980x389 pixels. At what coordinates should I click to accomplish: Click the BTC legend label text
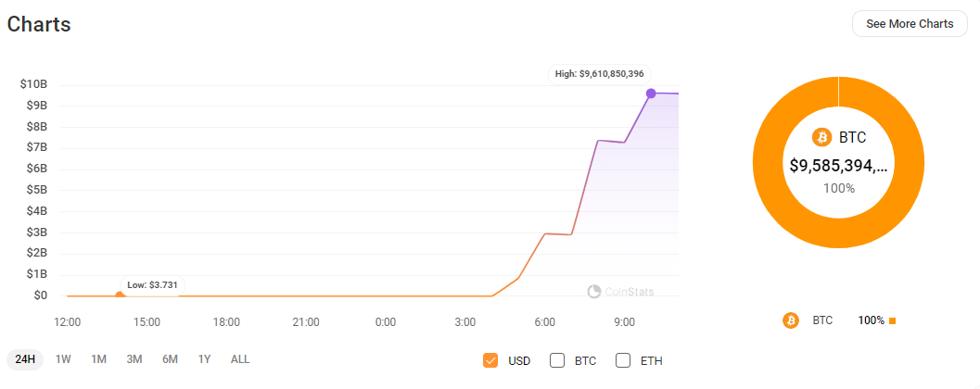point(822,320)
